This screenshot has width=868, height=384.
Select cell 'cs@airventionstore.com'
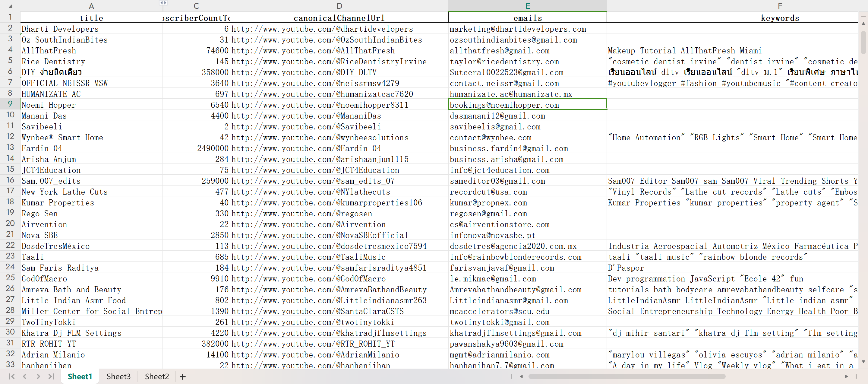pyautogui.click(x=528, y=224)
